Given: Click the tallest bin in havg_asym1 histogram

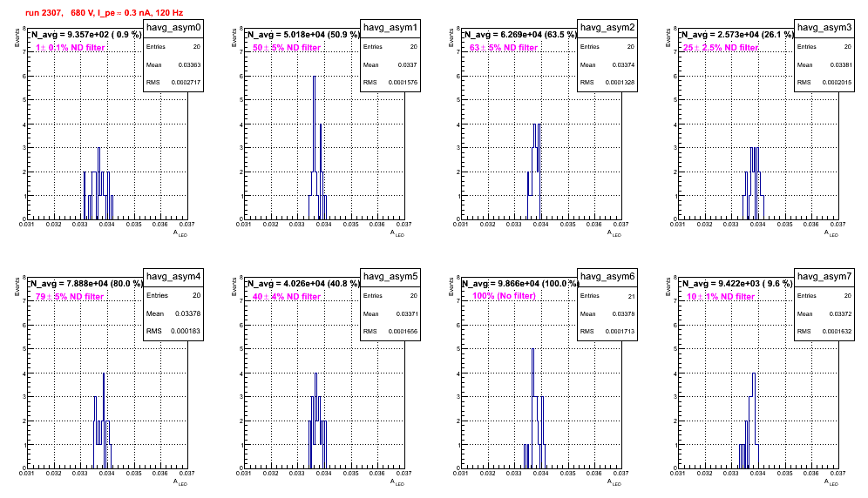Looking at the screenshot, I should click(x=314, y=147).
